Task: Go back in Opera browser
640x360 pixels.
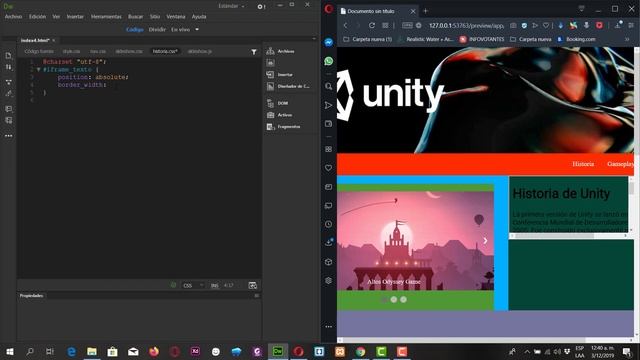Action: pos(345,25)
